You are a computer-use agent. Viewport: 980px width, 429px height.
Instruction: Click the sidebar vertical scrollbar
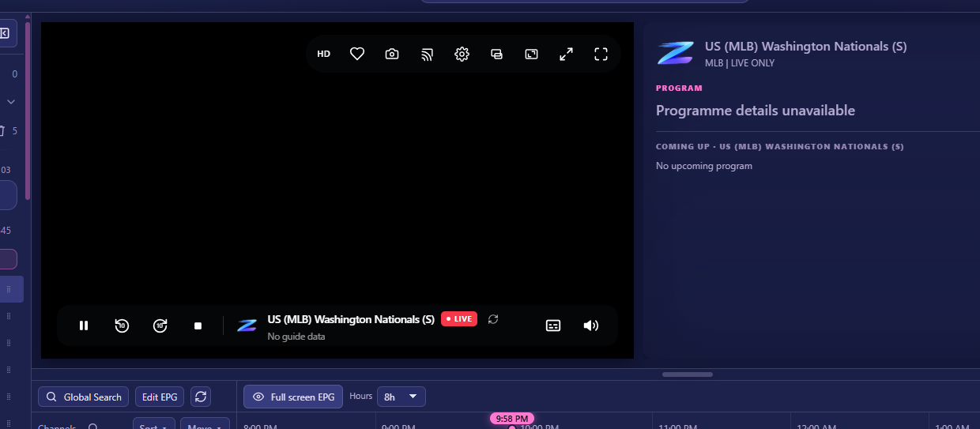(28, 111)
